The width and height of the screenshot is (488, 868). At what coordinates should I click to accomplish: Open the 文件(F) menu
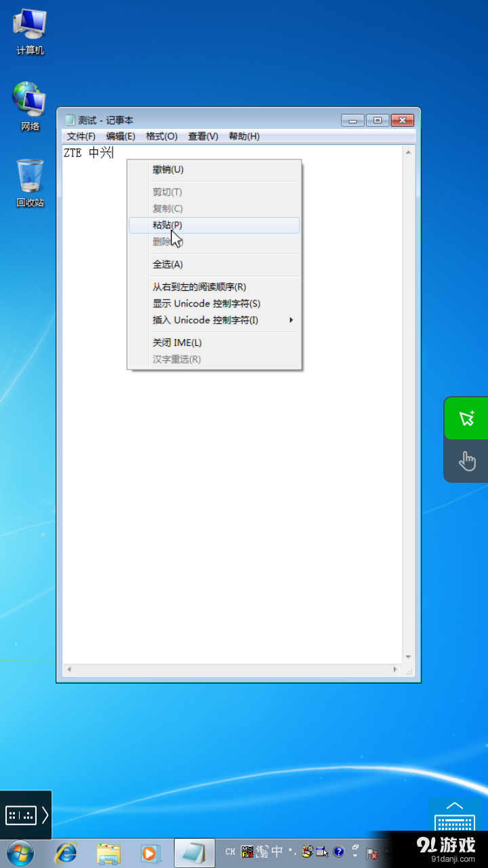tap(81, 136)
